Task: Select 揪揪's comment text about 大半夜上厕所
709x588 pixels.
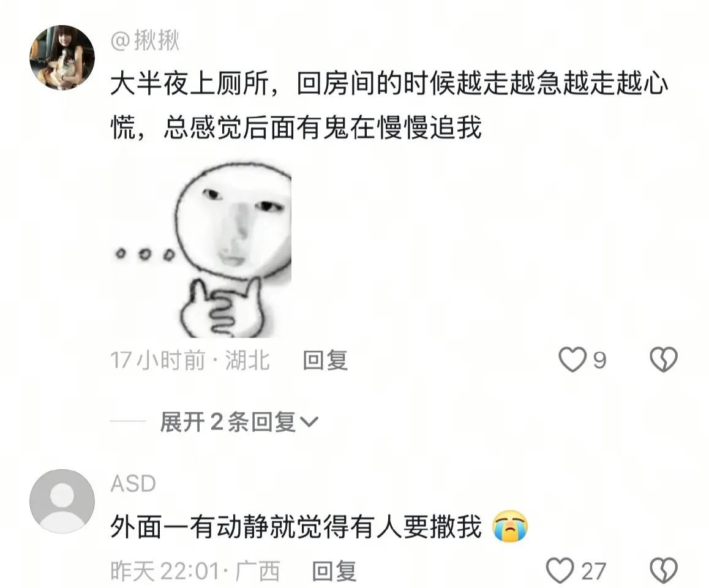Action: tap(389, 106)
